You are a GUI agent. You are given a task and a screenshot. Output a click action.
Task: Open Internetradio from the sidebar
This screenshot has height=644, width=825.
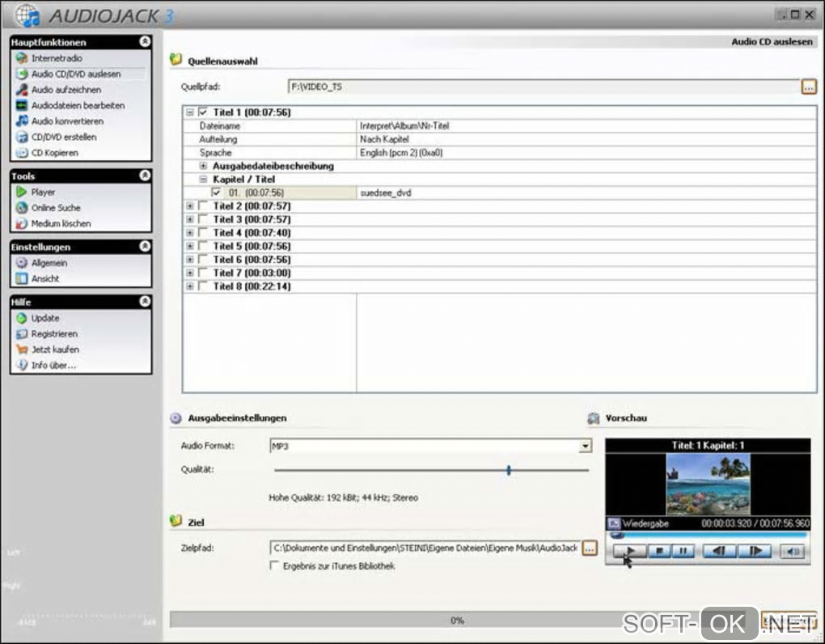(x=57, y=58)
